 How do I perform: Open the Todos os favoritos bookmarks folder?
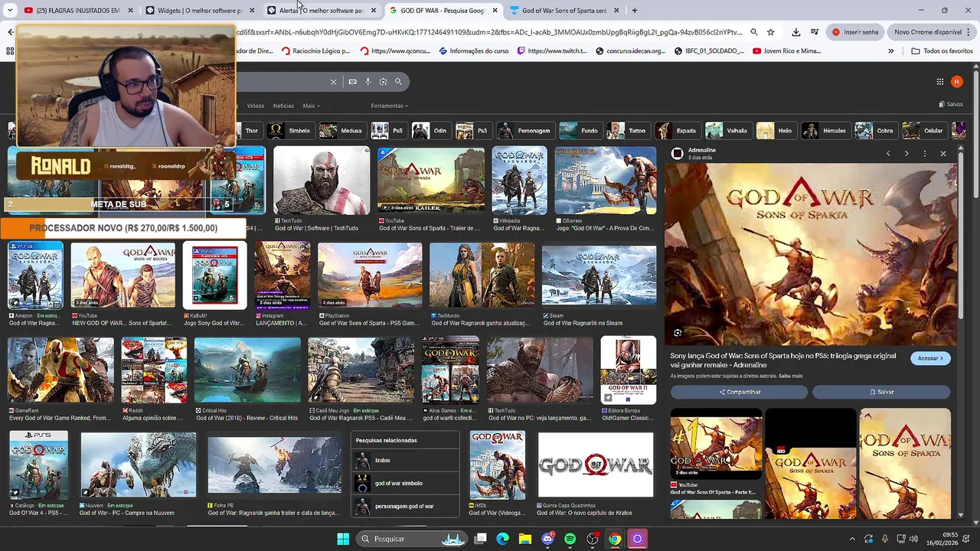pyautogui.click(x=942, y=51)
